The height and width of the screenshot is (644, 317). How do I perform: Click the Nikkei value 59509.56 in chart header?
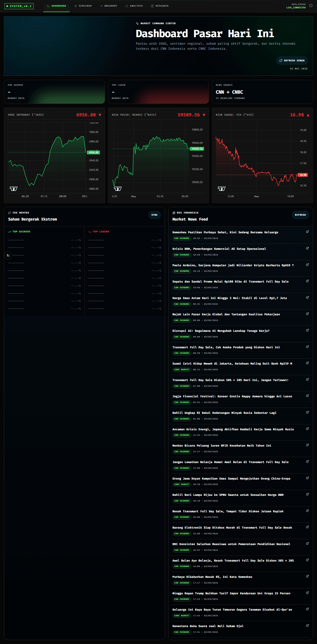(x=189, y=115)
